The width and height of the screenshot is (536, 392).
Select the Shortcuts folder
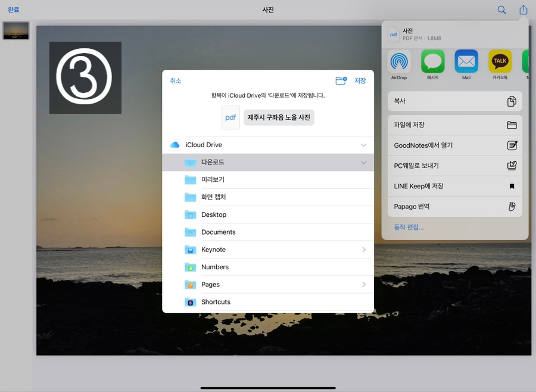click(267, 302)
